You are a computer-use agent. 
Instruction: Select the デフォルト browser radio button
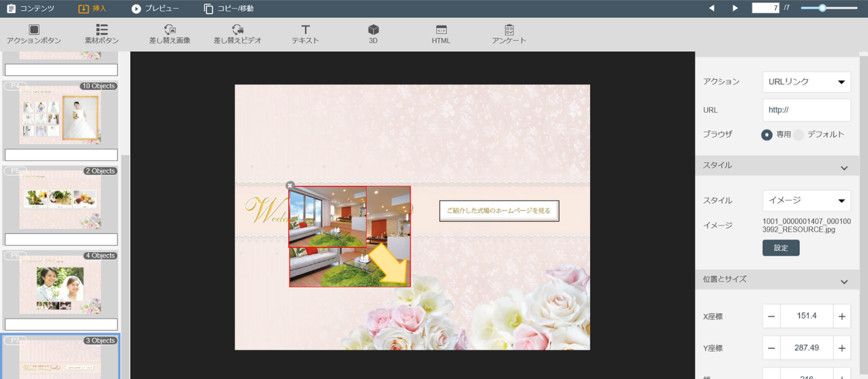[x=799, y=135]
